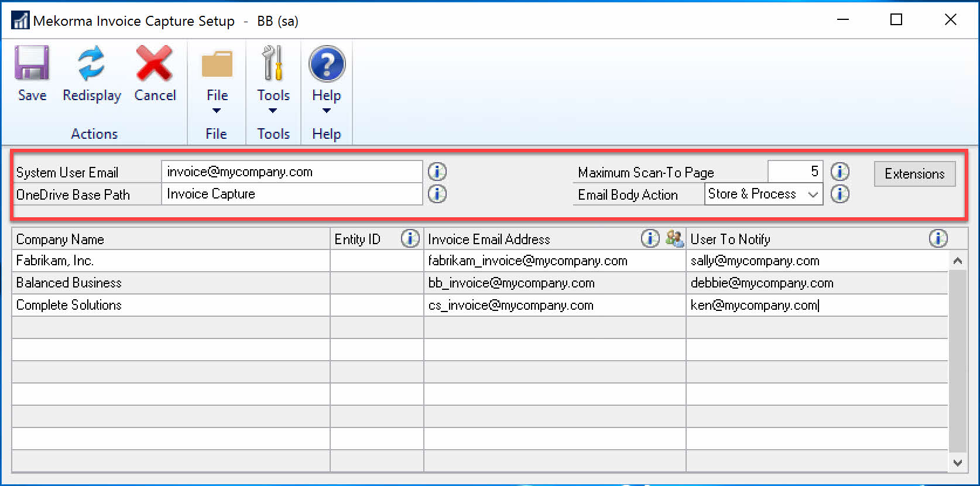Click the Invoice Email Address column header
This screenshot has height=486, width=980.
[x=489, y=239]
